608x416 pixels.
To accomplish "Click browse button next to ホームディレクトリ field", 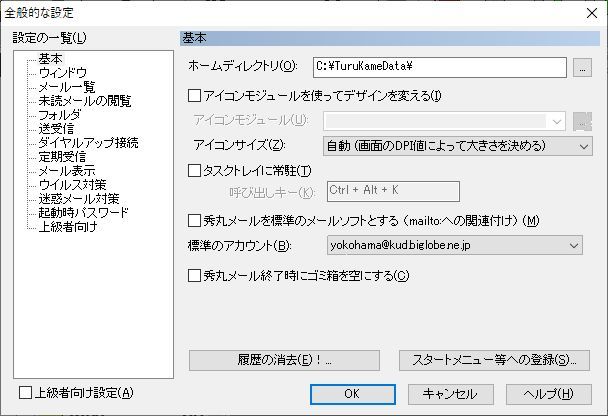I will (583, 67).
